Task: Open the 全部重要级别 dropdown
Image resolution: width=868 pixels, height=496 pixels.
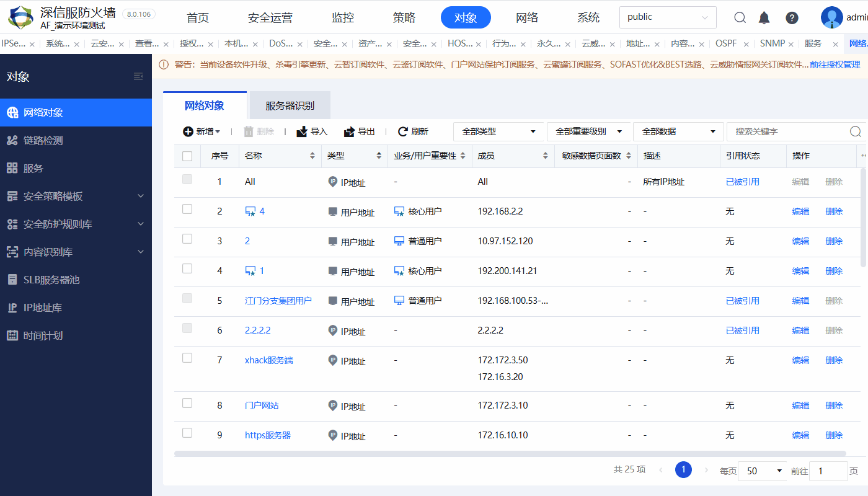Action: (588, 131)
